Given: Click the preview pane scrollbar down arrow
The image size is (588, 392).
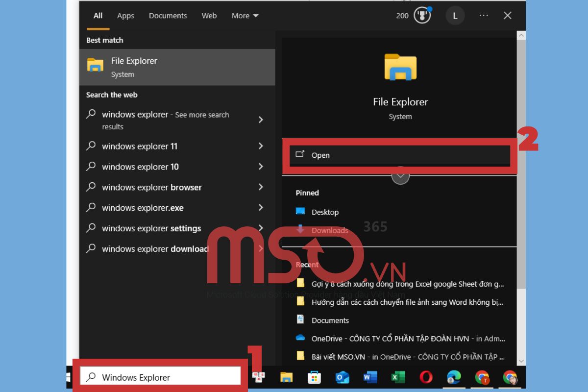Looking at the screenshot, I should point(521,361).
